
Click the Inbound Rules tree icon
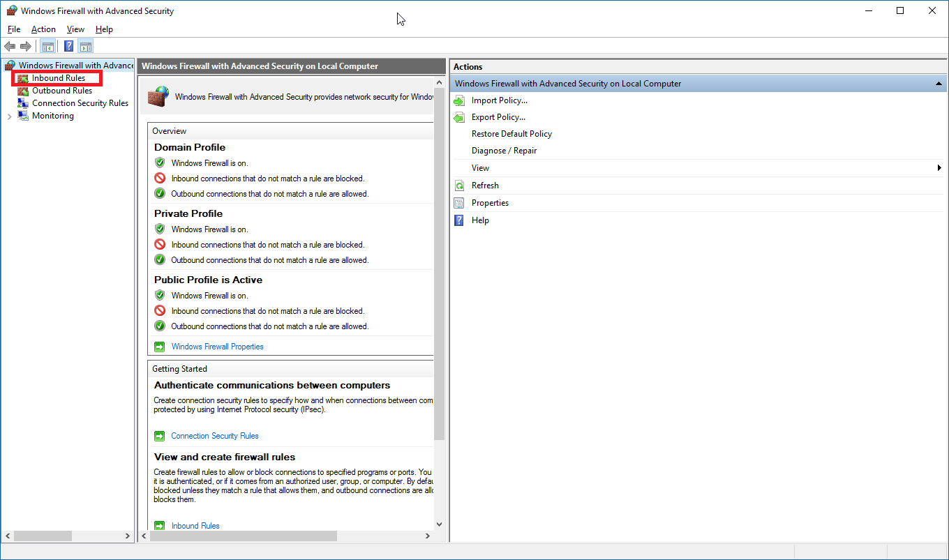[x=23, y=78]
